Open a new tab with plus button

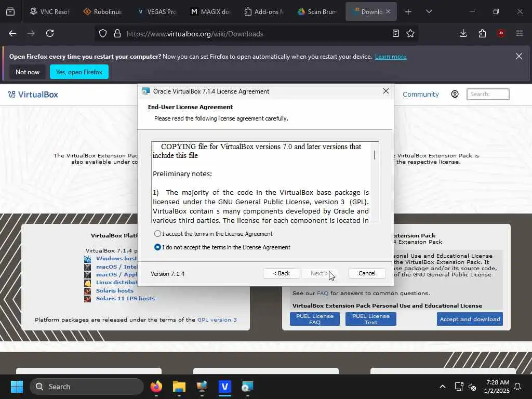pyautogui.click(x=408, y=11)
